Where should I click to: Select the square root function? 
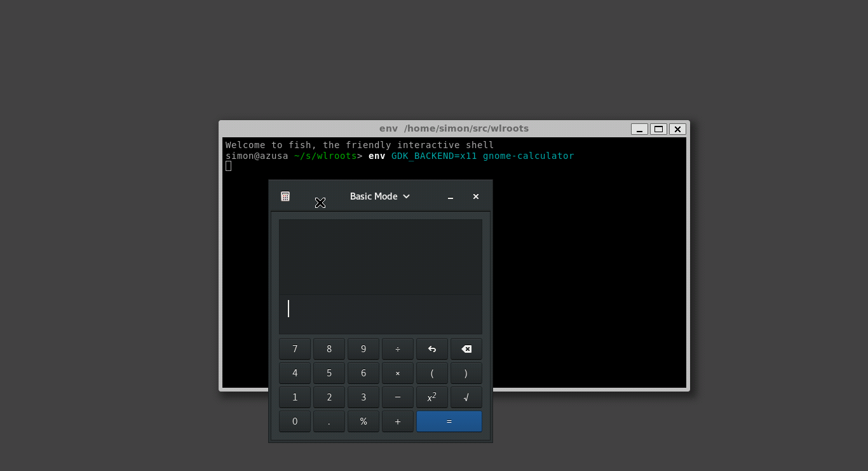(x=466, y=397)
